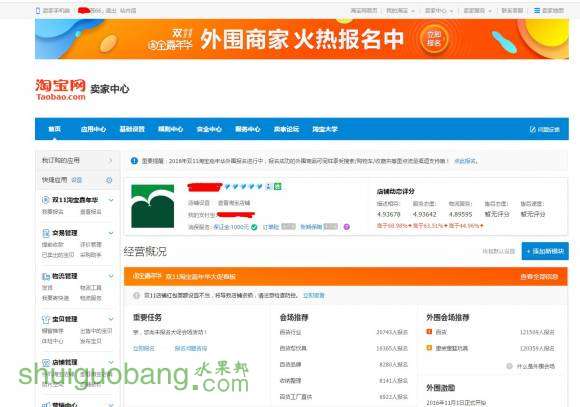
Task: Open the 应用中心 navigation tab
Action: coord(93,129)
